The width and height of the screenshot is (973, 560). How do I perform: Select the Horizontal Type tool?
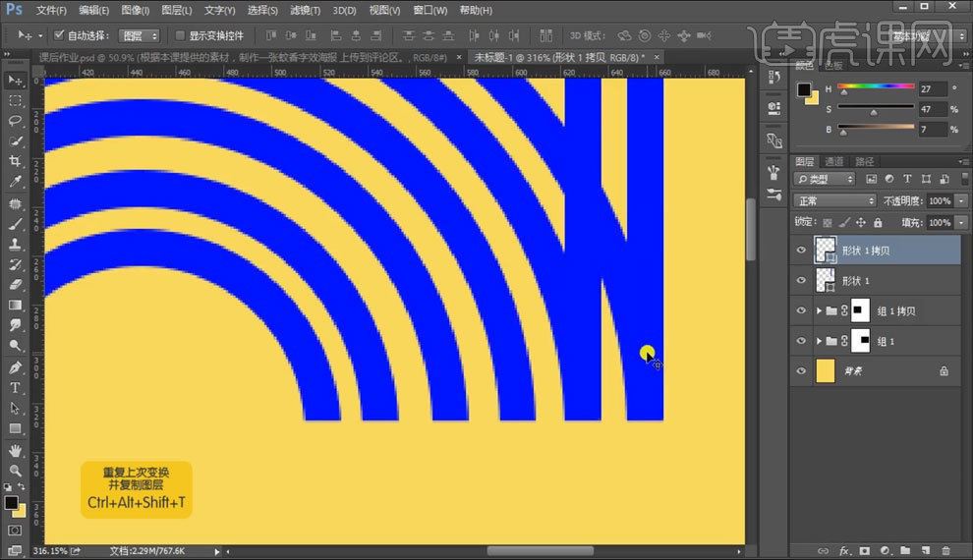15,388
